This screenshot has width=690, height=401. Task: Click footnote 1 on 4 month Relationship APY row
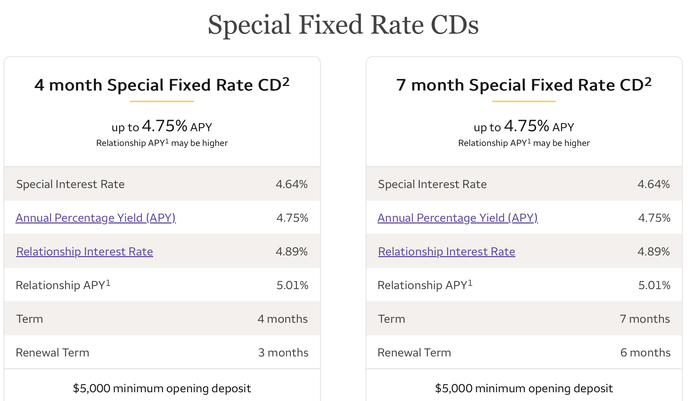[108, 283]
